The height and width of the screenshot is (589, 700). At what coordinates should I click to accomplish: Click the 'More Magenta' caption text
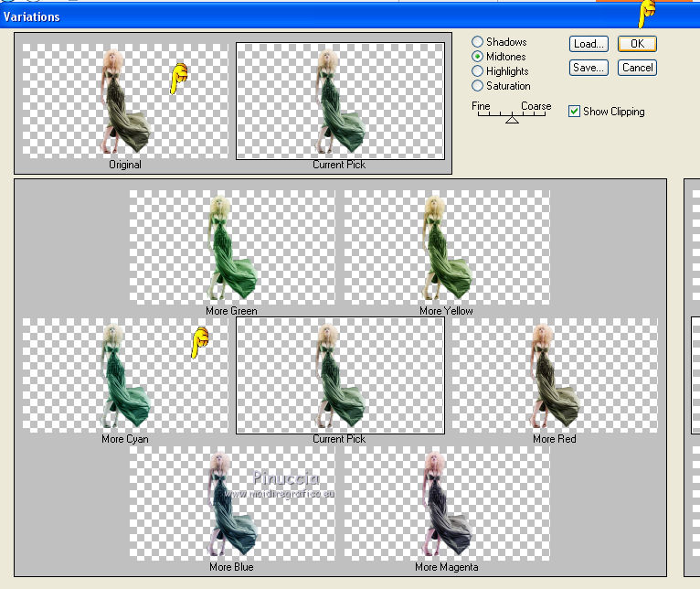coord(447,567)
